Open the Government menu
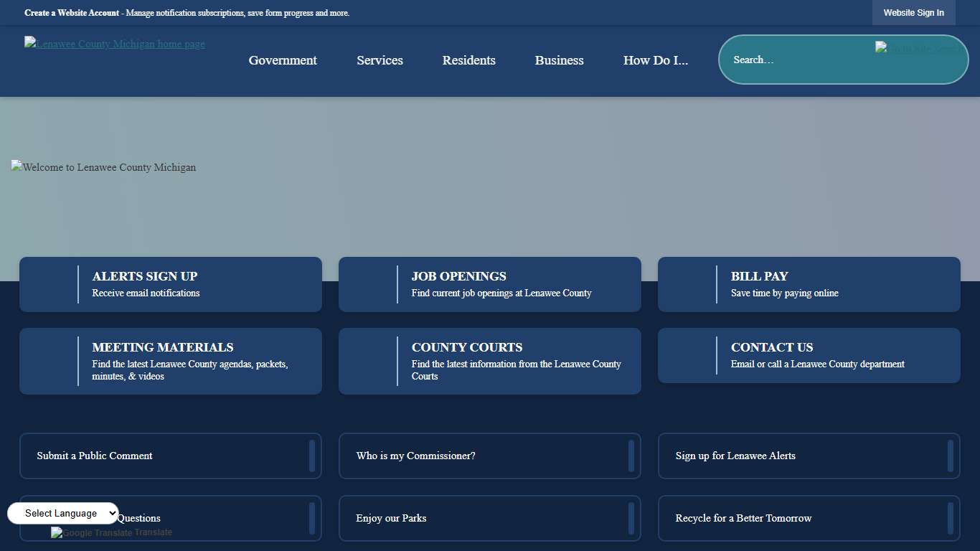 [283, 60]
